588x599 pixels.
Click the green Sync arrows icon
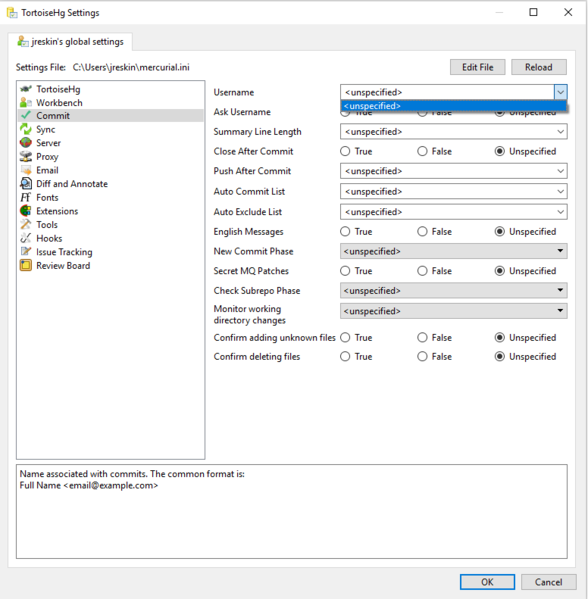click(26, 129)
